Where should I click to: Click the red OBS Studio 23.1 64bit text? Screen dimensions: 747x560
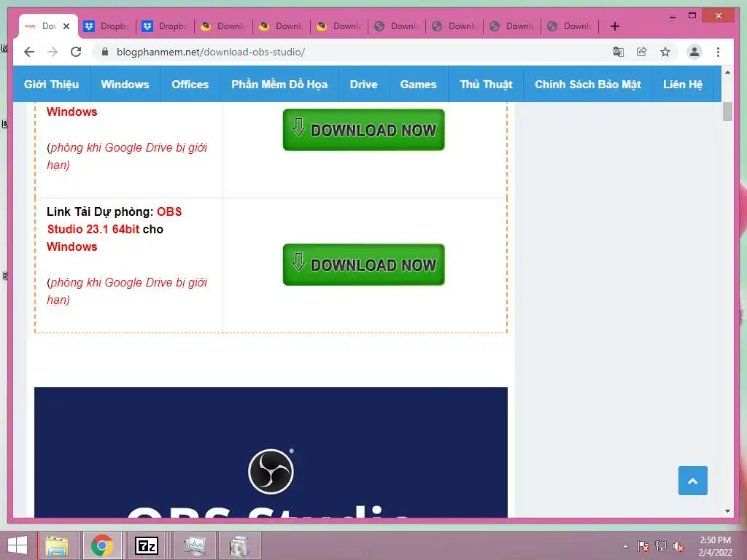(x=115, y=220)
